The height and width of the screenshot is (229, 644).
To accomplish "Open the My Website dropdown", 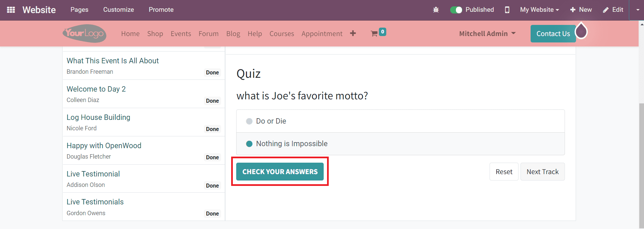I will click(539, 10).
